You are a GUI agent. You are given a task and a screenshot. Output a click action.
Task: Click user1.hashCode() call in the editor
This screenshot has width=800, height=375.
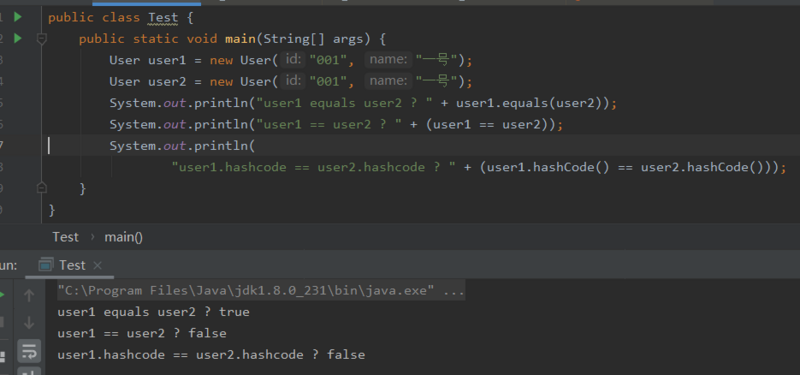[x=548, y=167]
